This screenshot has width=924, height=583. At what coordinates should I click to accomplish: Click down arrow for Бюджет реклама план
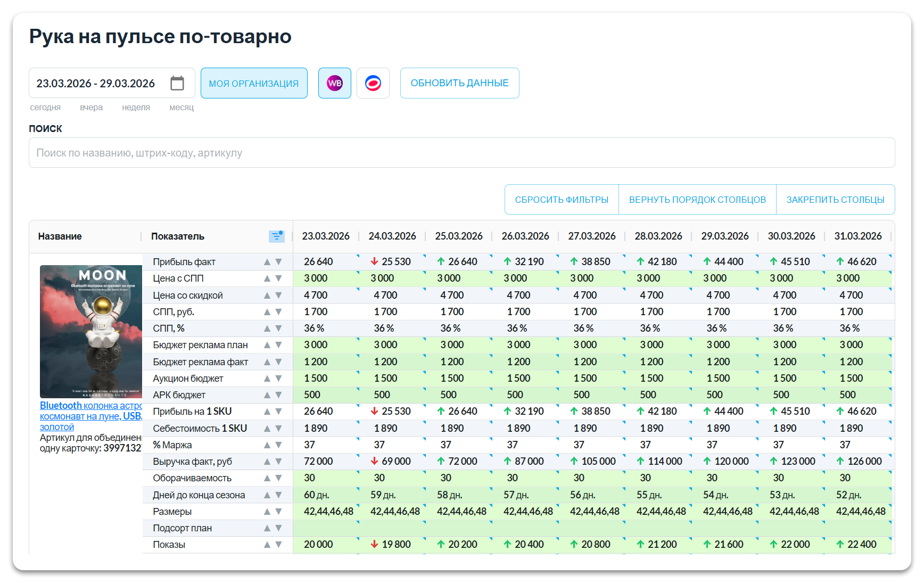[x=278, y=345]
